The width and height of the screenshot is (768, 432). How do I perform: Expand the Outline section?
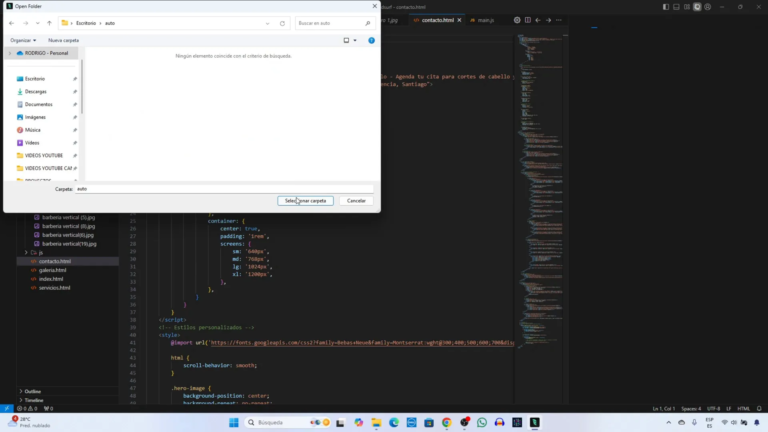[32, 391]
